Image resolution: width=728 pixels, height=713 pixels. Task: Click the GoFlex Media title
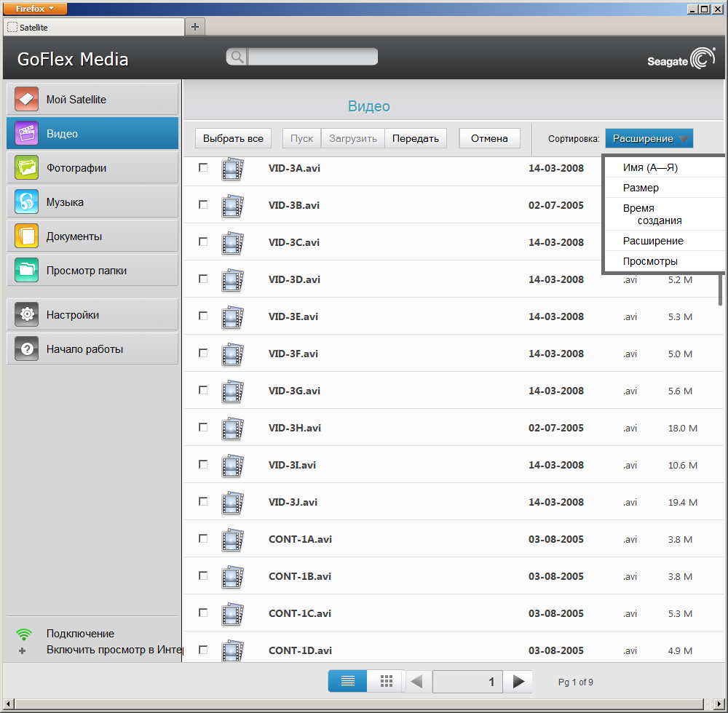tap(73, 60)
